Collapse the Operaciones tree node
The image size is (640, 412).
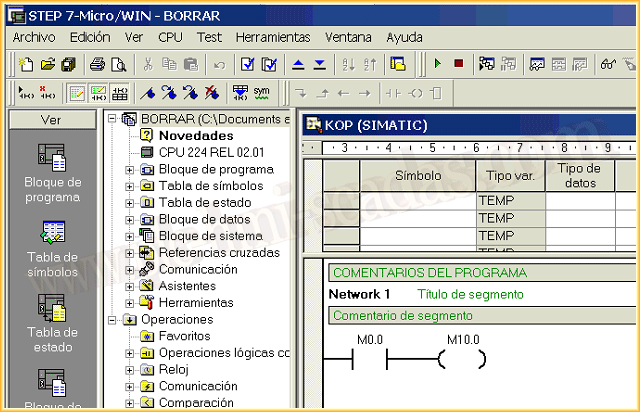(112, 320)
